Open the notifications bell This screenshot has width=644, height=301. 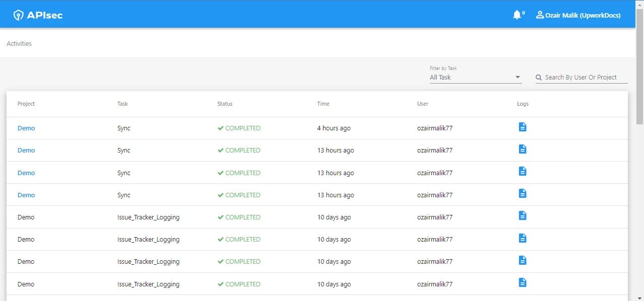pos(517,15)
